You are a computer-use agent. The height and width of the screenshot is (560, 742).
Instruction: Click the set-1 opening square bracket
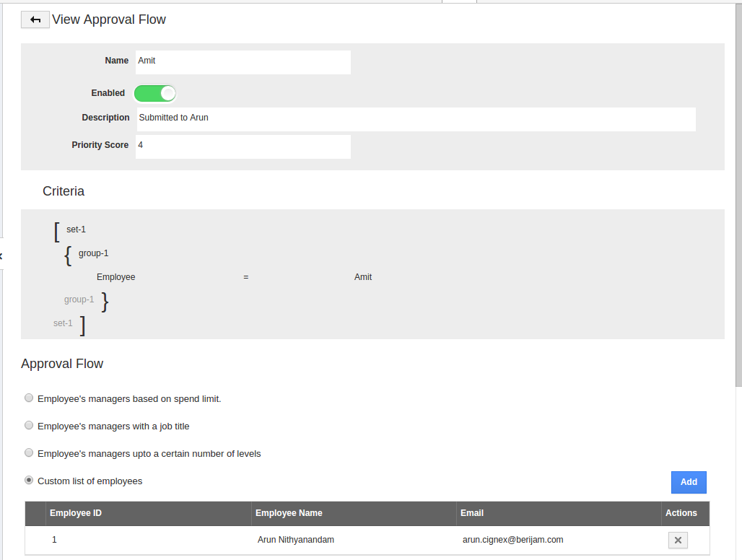click(x=57, y=232)
